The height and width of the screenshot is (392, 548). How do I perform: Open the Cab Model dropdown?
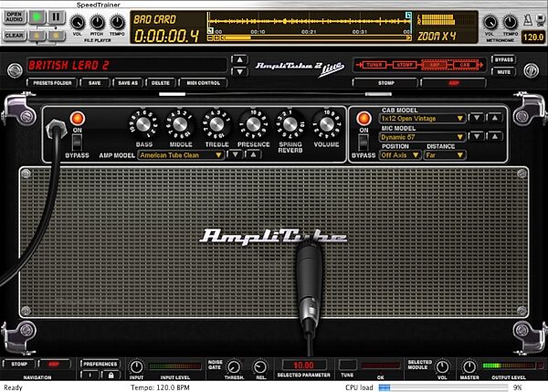[x=422, y=119]
